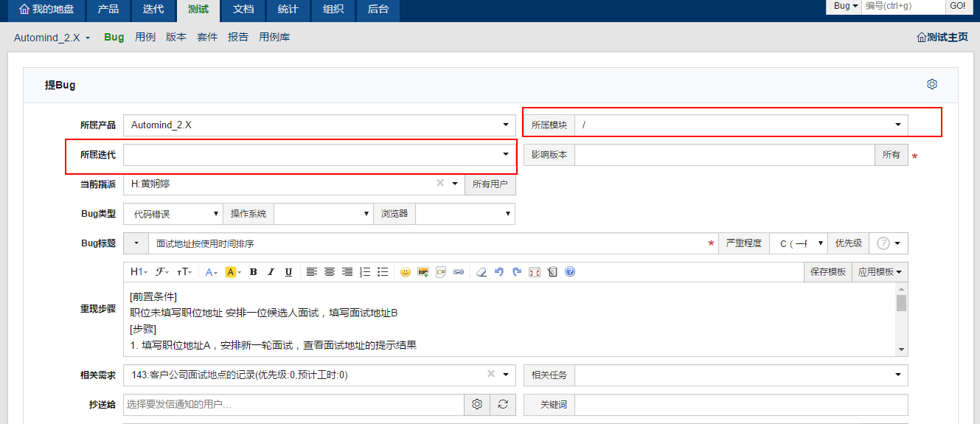Click the 所有用户 button

point(490,184)
